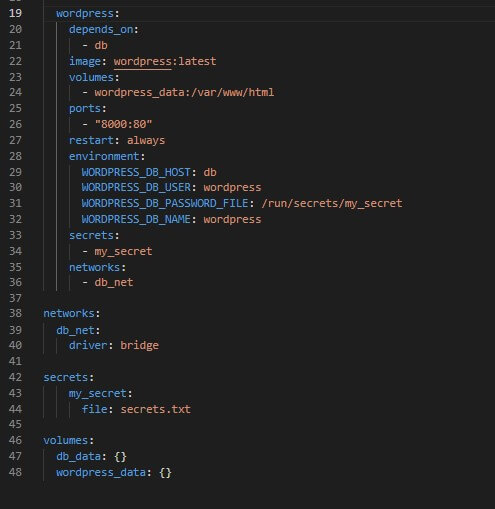Click the top-level 'networks:' key on line 38
The width and height of the screenshot is (495, 509).
pyautogui.click(x=72, y=313)
